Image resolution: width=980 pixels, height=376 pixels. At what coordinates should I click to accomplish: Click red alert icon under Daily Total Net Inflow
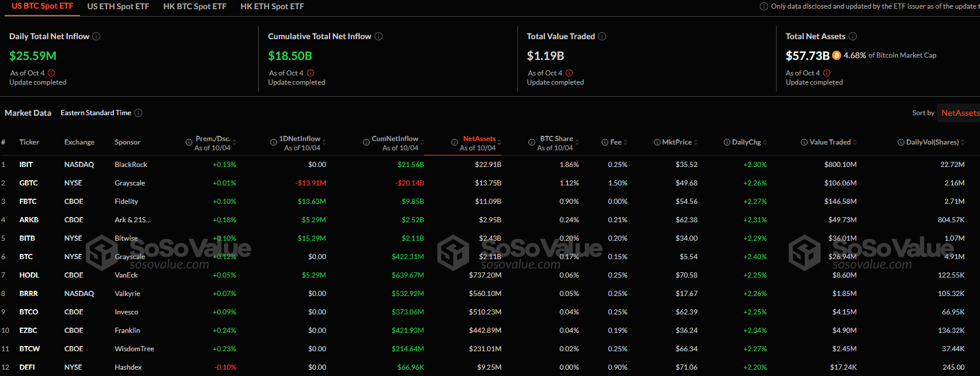pos(51,73)
